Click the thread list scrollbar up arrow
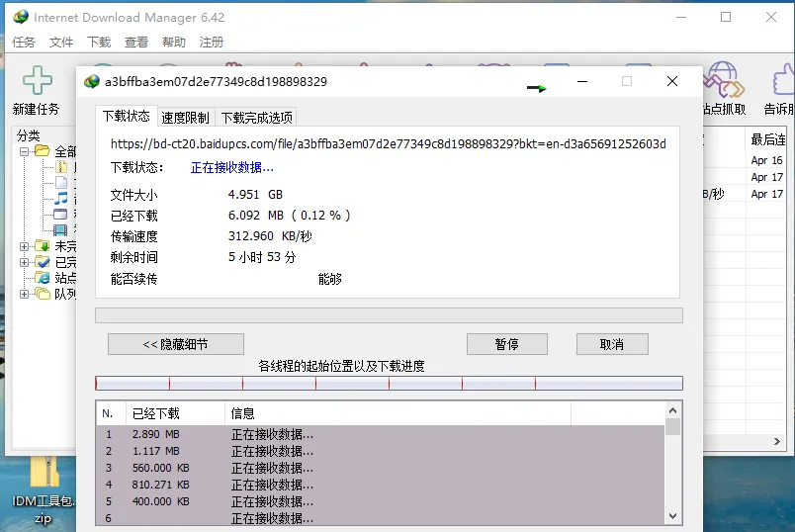Image resolution: width=795 pixels, height=532 pixels. (672, 410)
